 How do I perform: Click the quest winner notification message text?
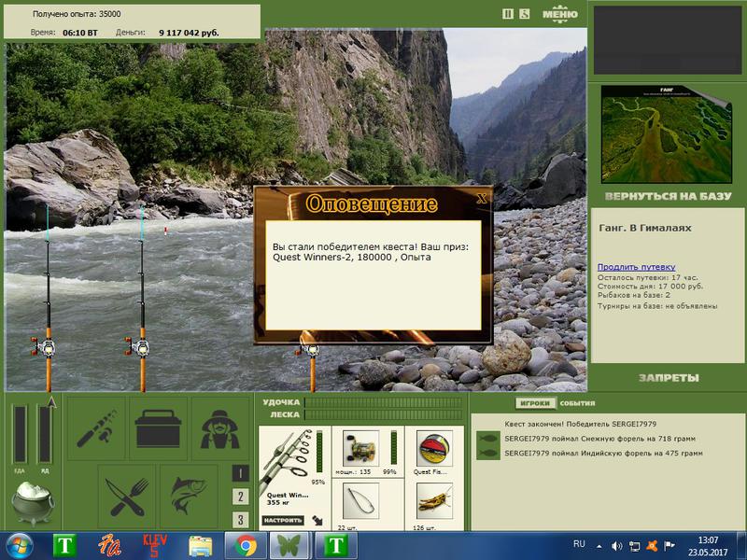tap(371, 252)
